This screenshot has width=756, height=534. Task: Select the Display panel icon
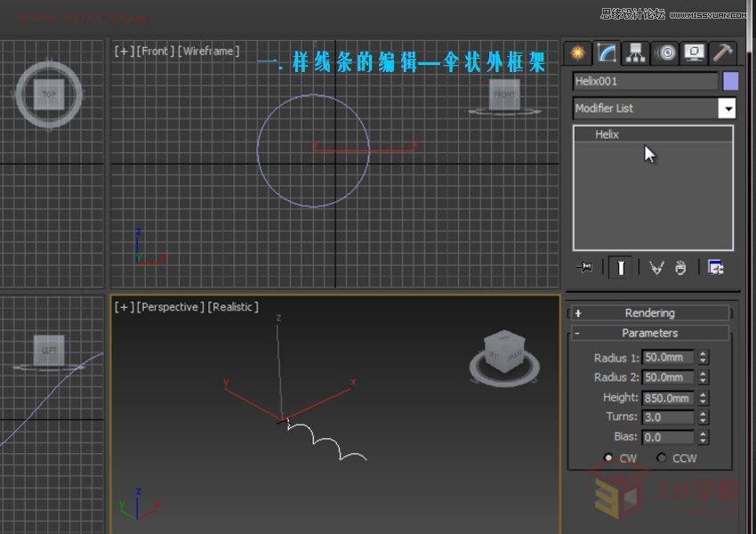click(x=694, y=53)
